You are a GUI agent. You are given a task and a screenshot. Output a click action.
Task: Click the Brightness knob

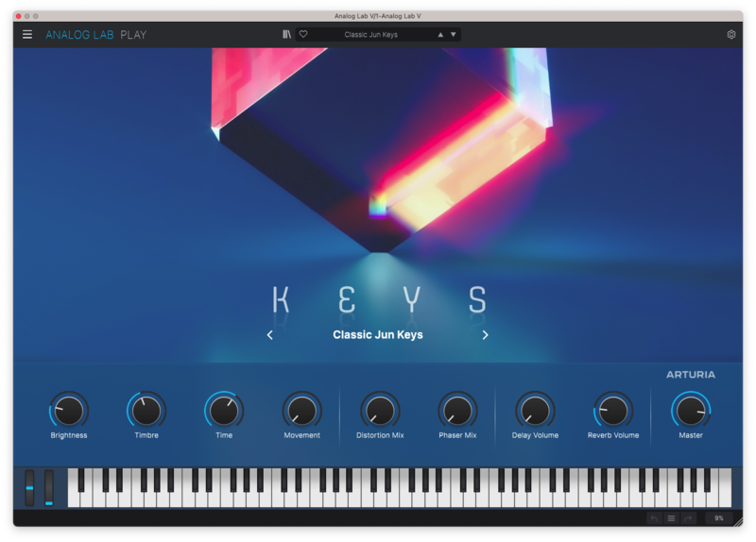[69, 411]
